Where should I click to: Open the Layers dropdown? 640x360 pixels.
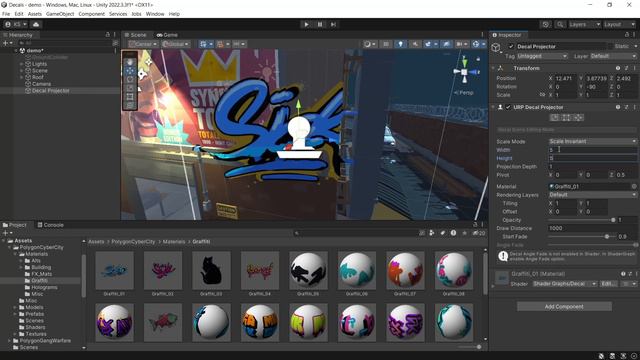[x=584, y=24]
